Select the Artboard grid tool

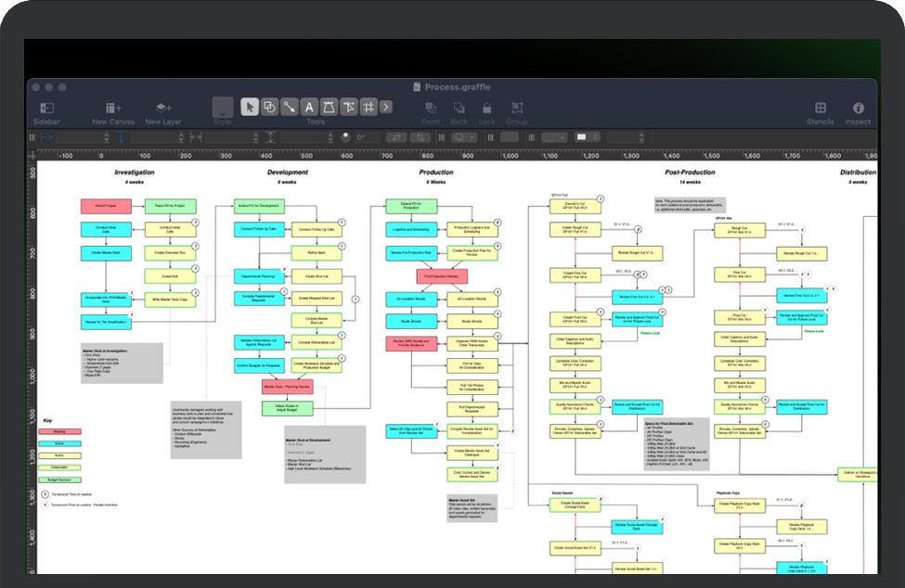point(368,107)
